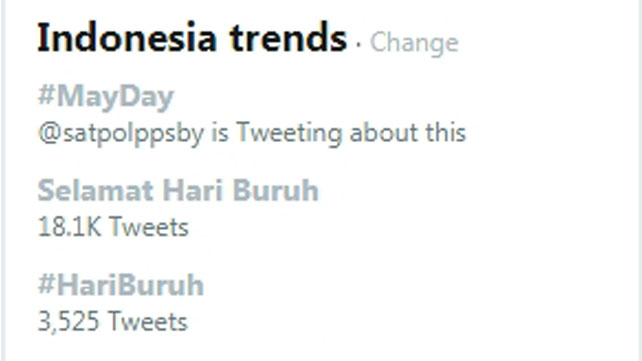Click the Indonesia trends heading
The height and width of the screenshot is (361, 642).
(192, 38)
